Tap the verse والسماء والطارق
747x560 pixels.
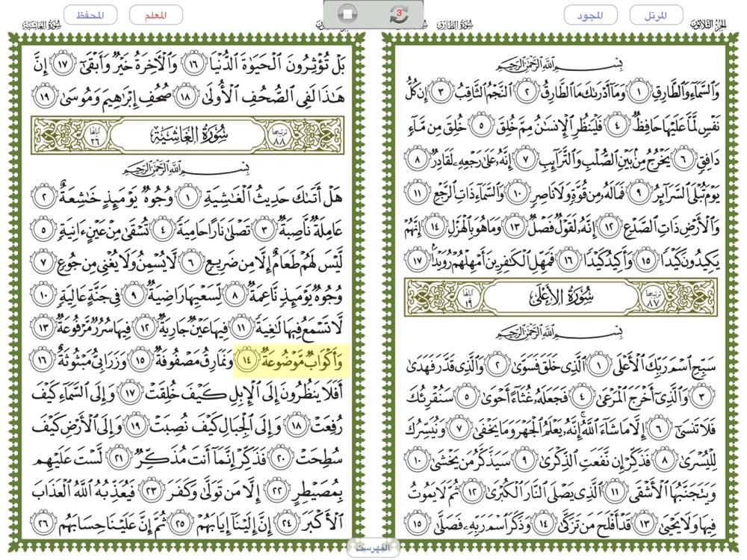684,91
